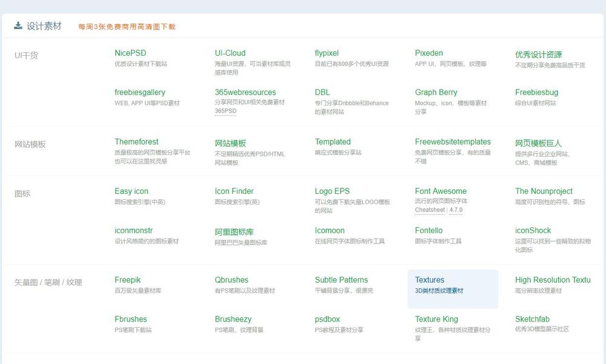Open the 365webresources link

pyautogui.click(x=245, y=92)
